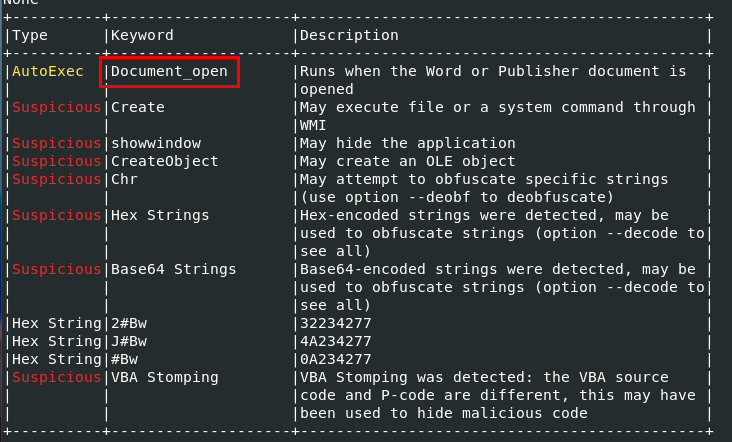Click the 2#Bw hex string keyword
This screenshot has width=732, height=442.
coord(127,324)
